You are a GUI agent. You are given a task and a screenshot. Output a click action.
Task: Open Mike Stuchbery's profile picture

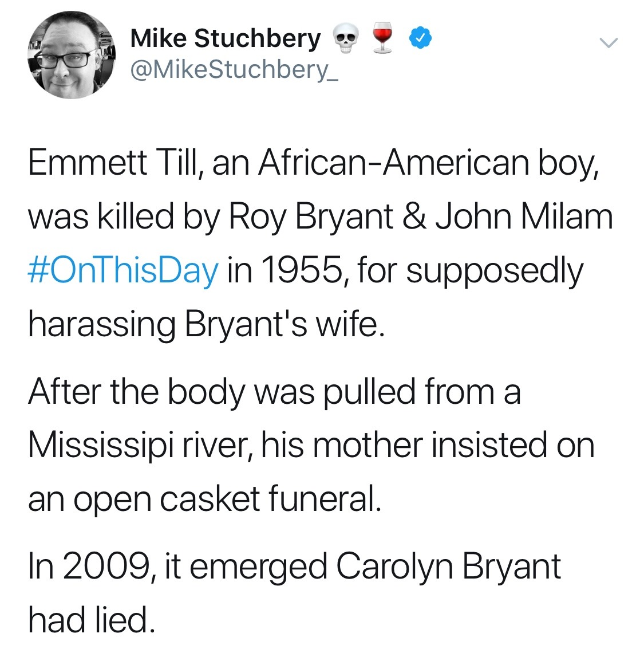(72, 55)
